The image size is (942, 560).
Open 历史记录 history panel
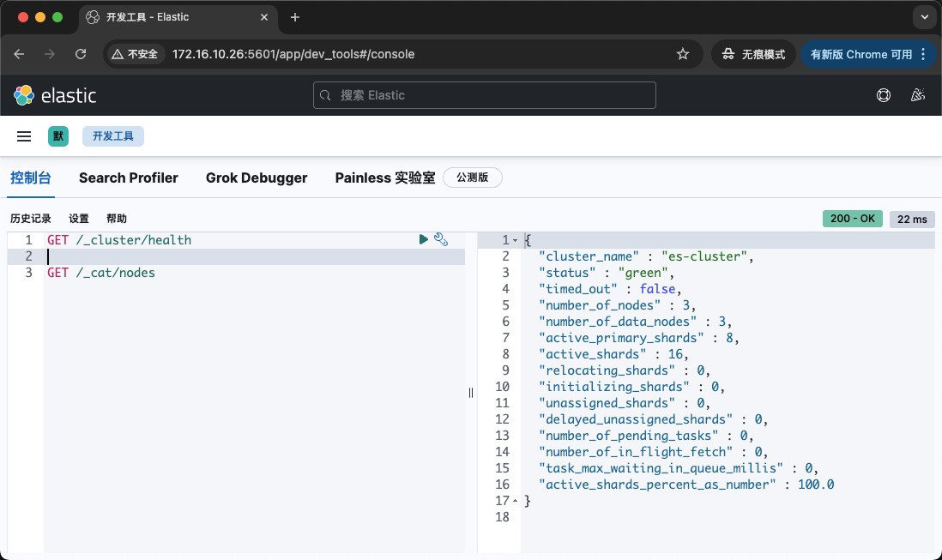pos(31,219)
